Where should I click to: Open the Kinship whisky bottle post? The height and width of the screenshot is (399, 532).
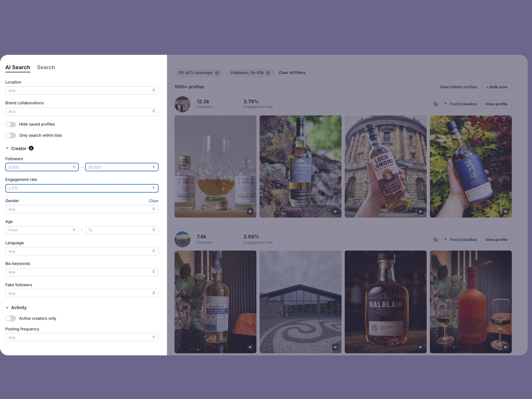(215, 302)
